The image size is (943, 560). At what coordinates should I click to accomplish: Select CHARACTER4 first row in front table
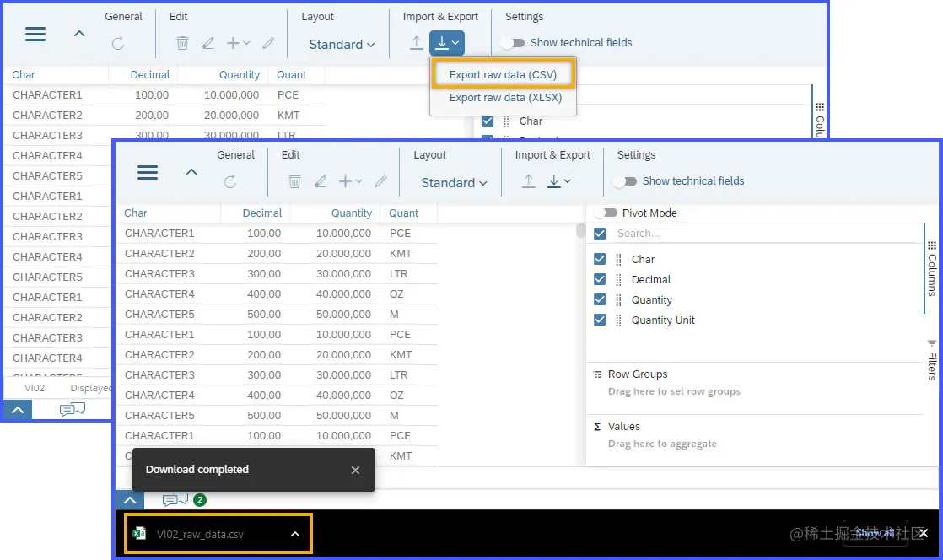pos(159,294)
